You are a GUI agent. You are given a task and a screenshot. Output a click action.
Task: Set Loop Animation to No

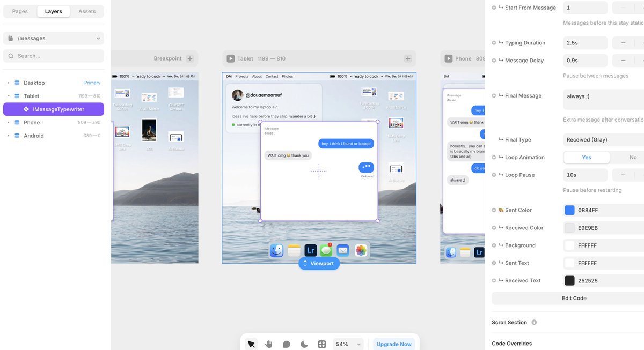pyautogui.click(x=632, y=158)
